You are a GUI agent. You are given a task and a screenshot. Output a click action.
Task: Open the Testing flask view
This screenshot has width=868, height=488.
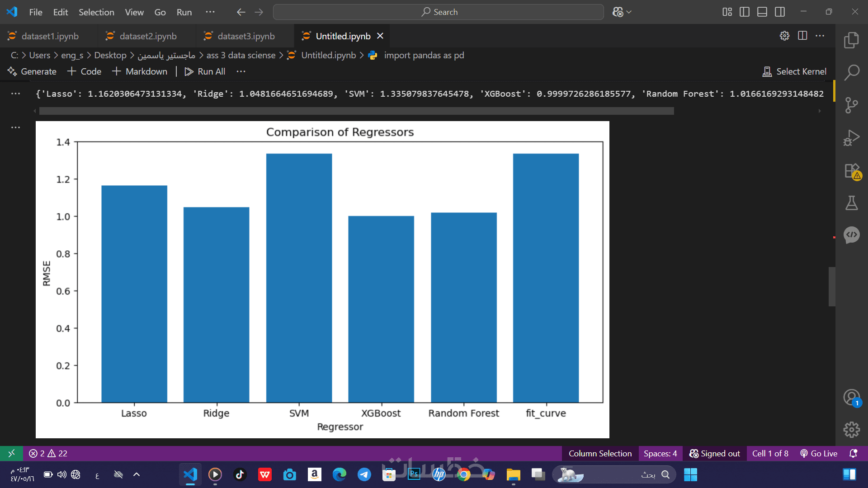click(851, 203)
